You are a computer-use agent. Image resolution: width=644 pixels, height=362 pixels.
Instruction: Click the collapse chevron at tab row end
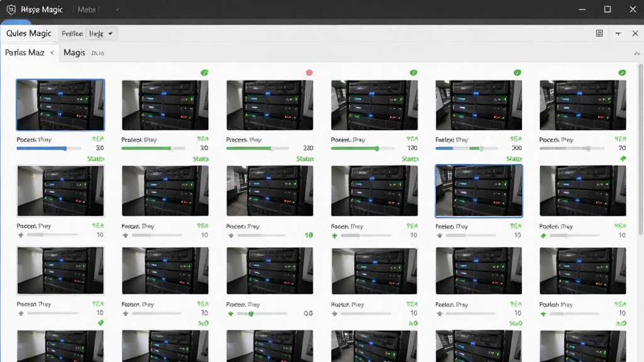(636, 53)
